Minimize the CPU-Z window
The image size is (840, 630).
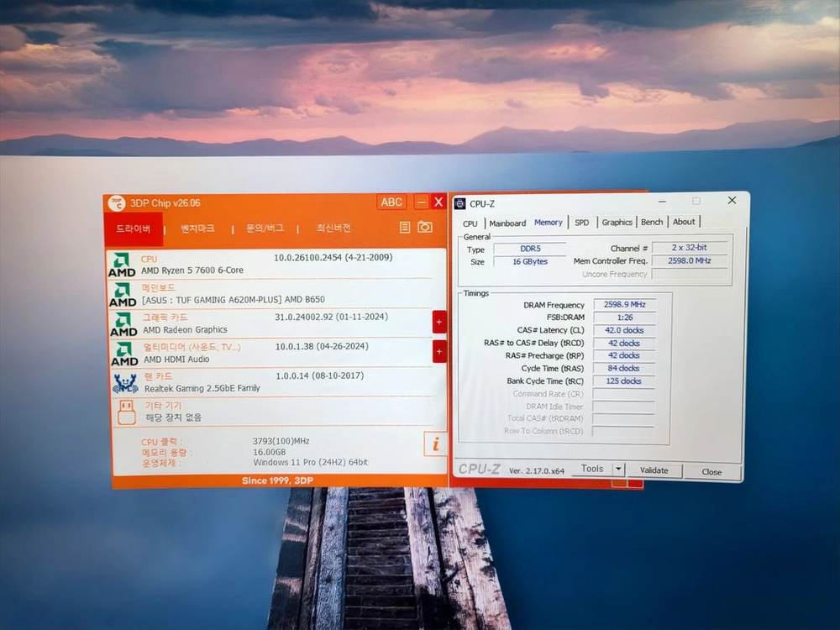click(x=662, y=202)
